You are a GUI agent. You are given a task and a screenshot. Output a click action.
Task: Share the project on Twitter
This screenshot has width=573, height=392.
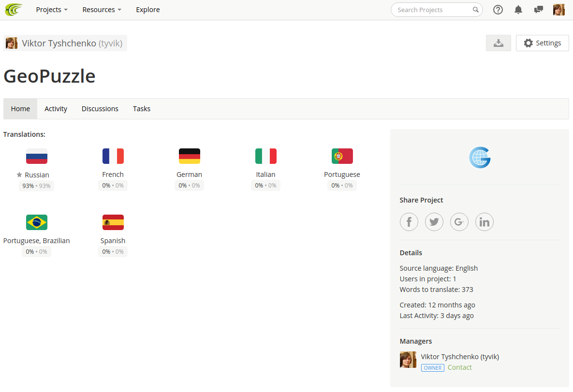coord(434,222)
